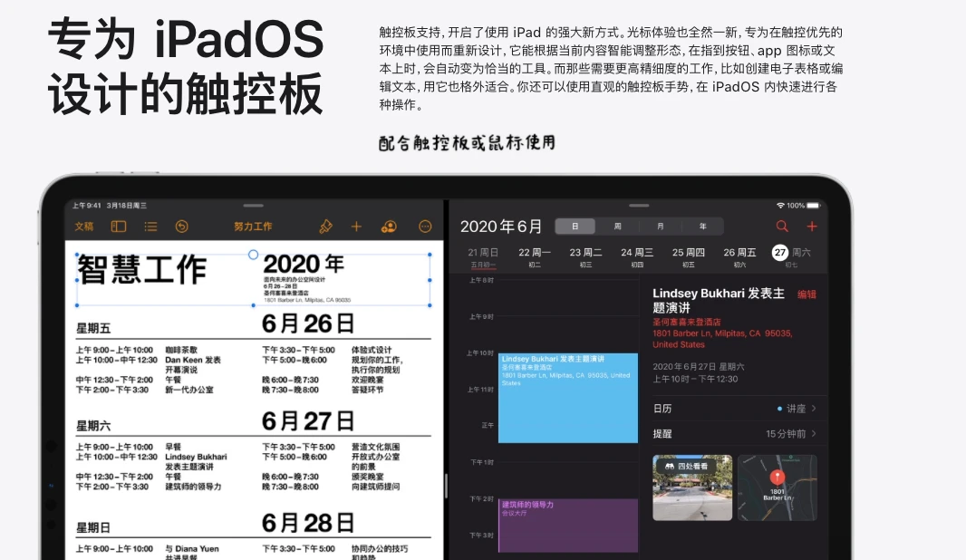Click the 编辑 link for the event

(x=807, y=294)
